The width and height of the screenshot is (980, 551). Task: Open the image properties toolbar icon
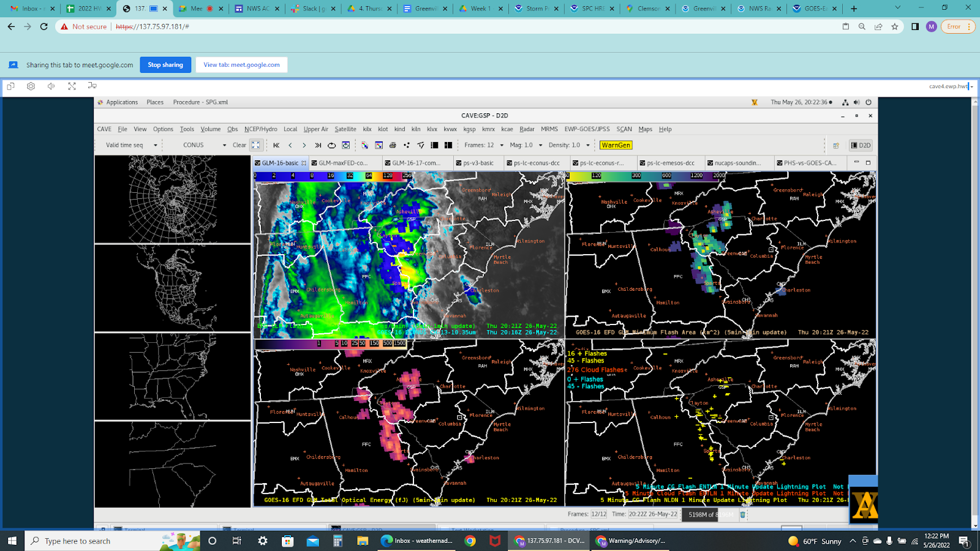[379, 145]
